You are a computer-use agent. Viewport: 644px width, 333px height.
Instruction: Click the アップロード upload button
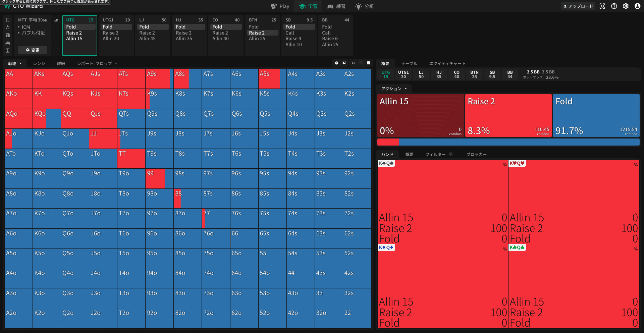[578, 6]
